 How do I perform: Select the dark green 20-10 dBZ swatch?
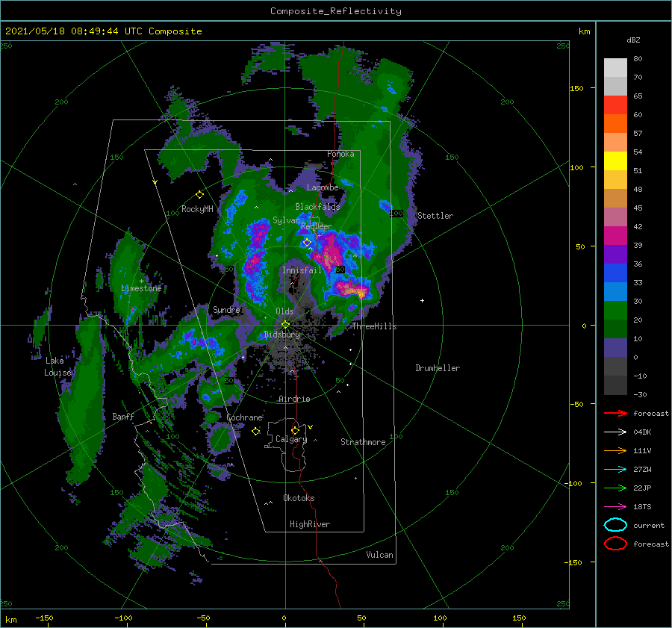pos(615,329)
